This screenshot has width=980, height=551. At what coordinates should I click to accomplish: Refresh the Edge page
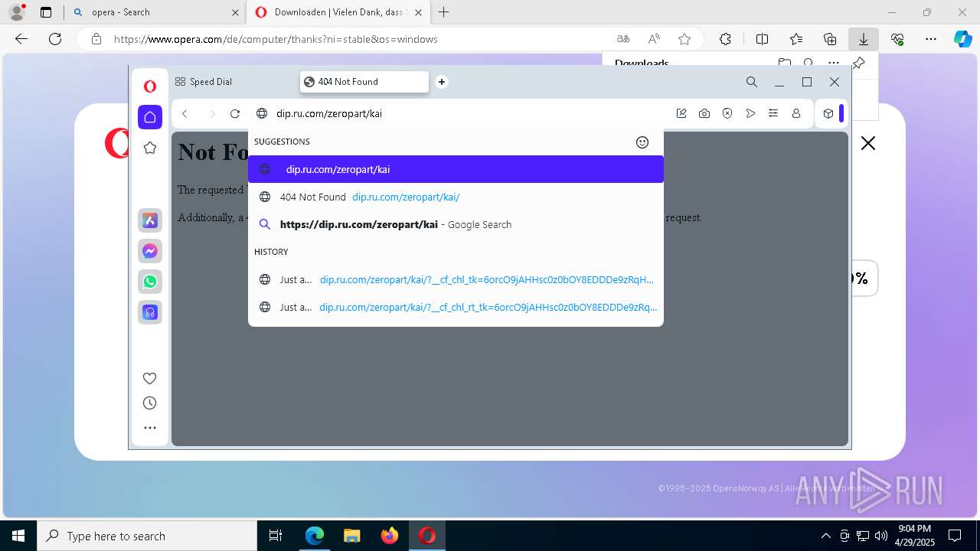point(55,39)
